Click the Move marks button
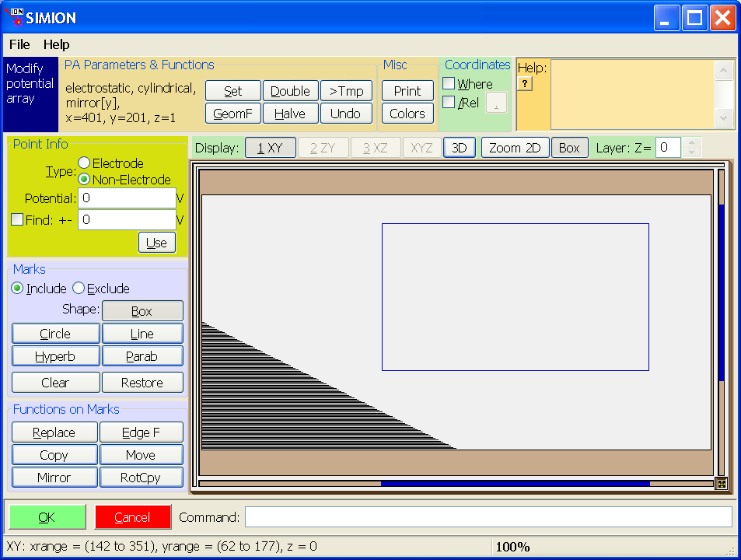Image resolution: width=741 pixels, height=560 pixels. pos(142,455)
